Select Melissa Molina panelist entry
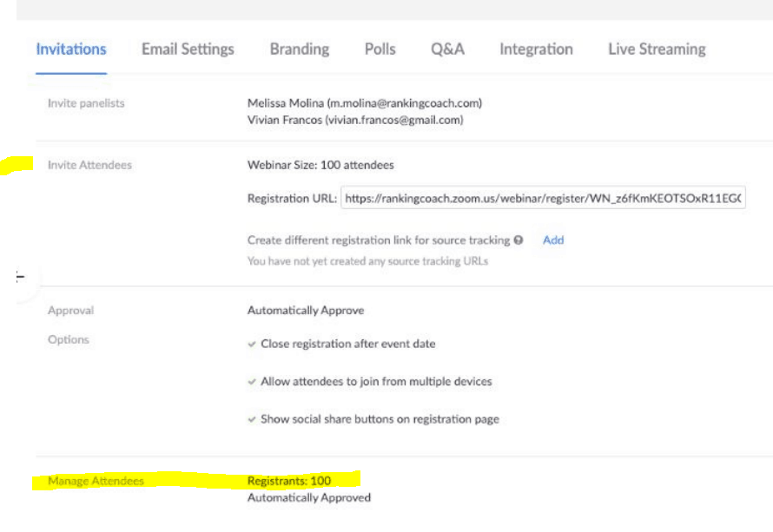The width and height of the screenshot is (773, 532). (365, 103)
